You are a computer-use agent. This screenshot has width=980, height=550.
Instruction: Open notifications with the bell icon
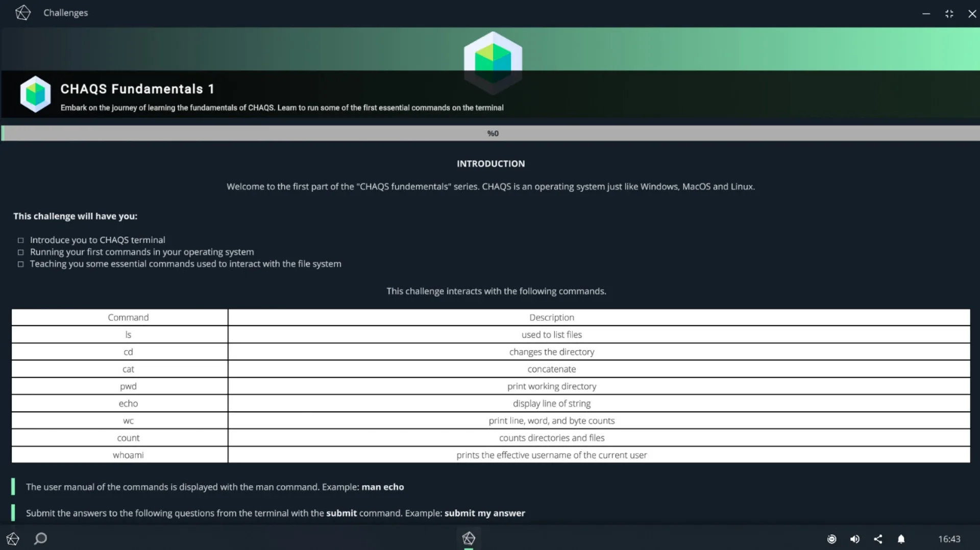click(901, 539)
